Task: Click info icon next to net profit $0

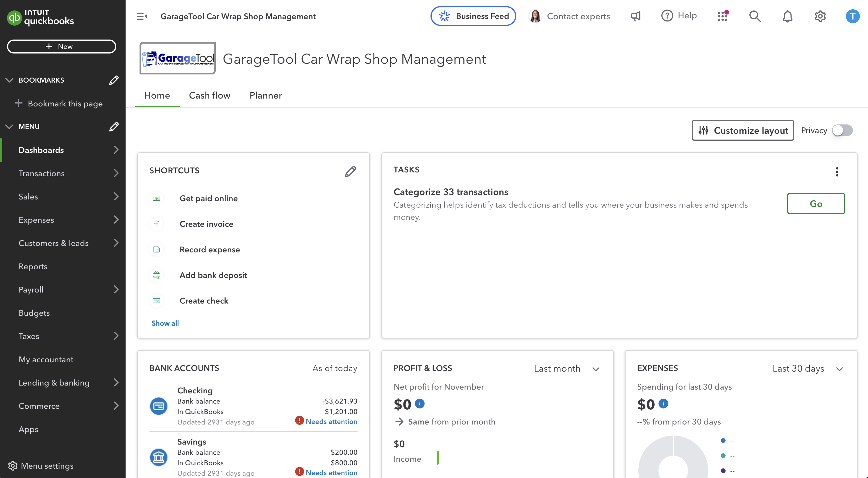Action: click(x=419, y=404)
